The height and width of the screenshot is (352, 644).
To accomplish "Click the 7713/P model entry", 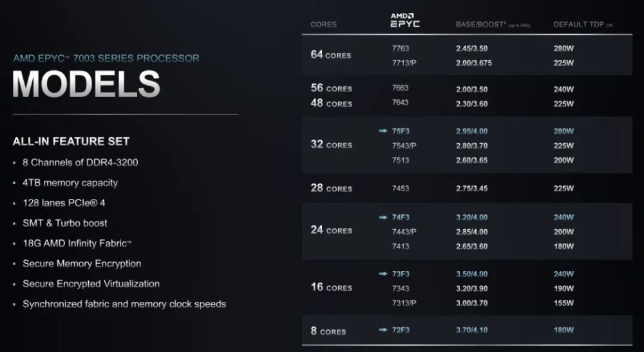I will click(404, 63).
